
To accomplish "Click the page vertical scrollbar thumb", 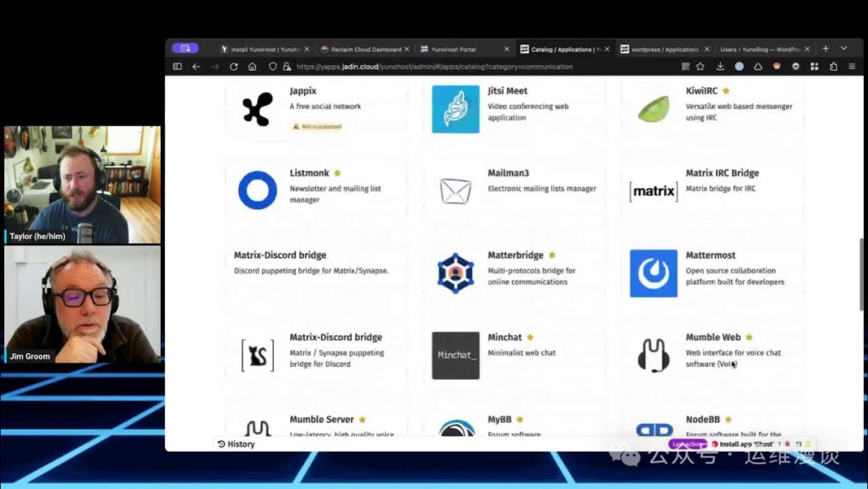I will point(861,274).
